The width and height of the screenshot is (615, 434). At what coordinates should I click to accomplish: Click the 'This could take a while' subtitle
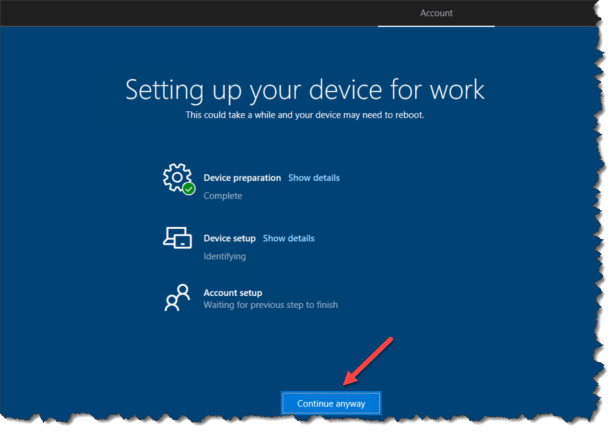click(x=305, y=115)
